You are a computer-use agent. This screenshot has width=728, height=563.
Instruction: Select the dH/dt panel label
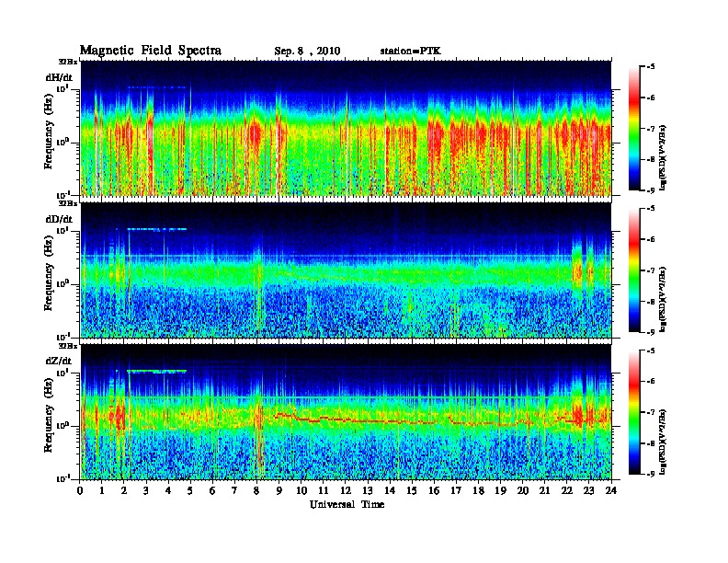click(x=59, y=77)
